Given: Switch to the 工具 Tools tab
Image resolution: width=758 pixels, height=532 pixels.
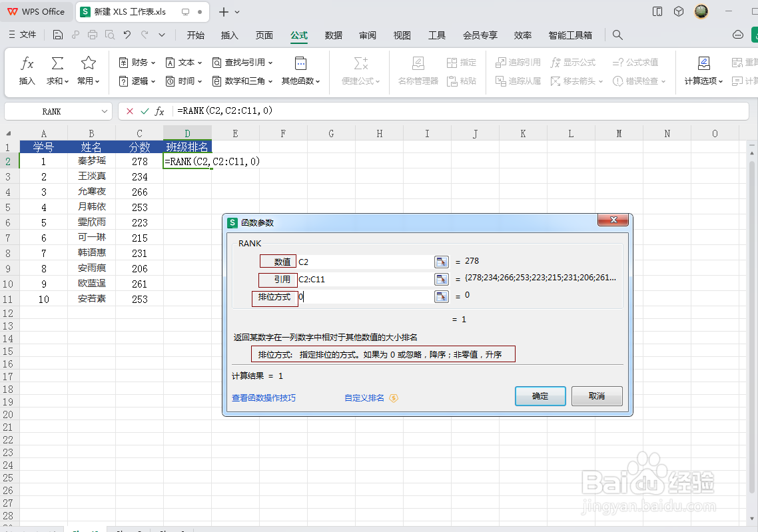Looking at the screenshot, I should click(x=437, y=35).
